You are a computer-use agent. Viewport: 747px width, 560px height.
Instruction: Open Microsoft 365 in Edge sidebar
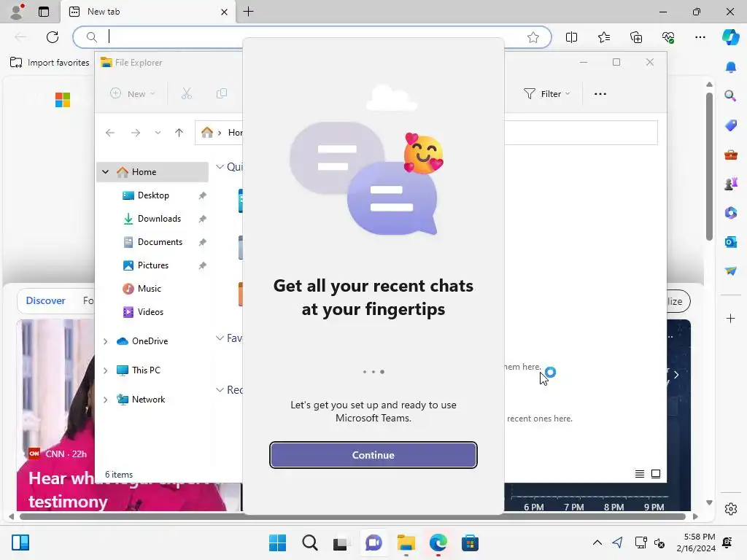click(730, 213)
